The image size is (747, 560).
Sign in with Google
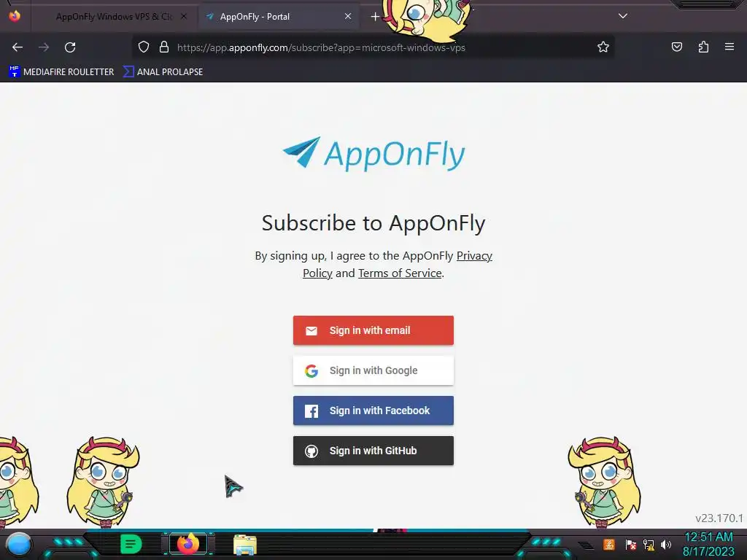tap(373, 370)
